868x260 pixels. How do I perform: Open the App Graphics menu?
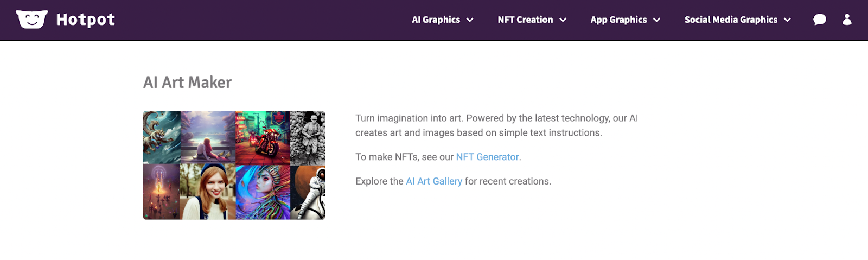pos(618,20)
